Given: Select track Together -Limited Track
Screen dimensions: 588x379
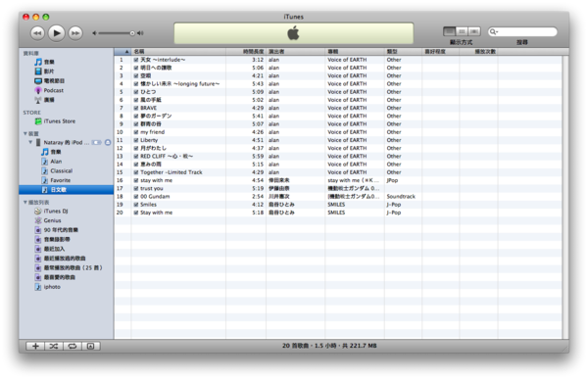Looking at the screenshot, I should (338, 172).
